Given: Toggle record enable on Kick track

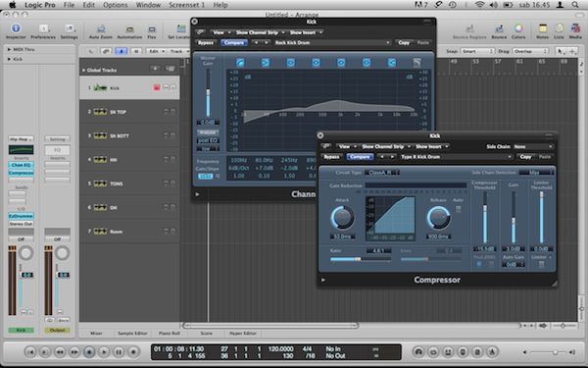Looking at the screenshot, I should [x=157, y=87].
